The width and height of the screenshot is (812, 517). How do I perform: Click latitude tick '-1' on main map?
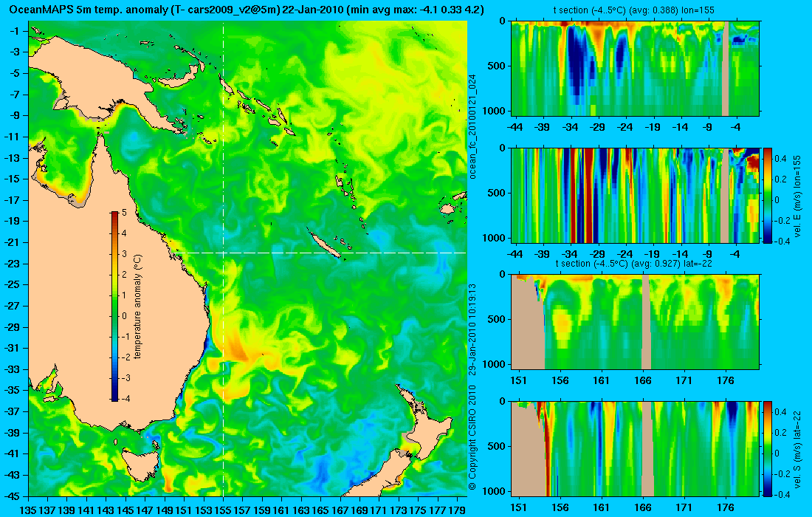15,31
